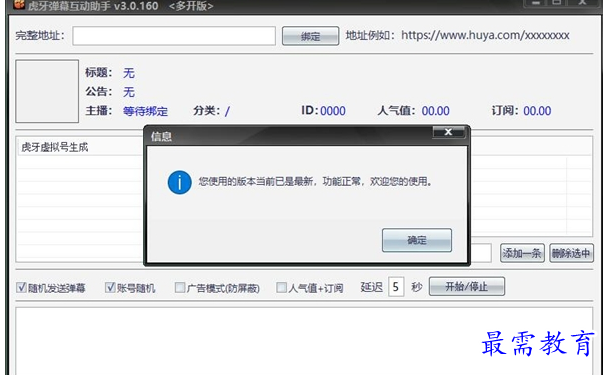Click the example address https://www.huya.com/xxxxxxxx

[x=485, y=35]
